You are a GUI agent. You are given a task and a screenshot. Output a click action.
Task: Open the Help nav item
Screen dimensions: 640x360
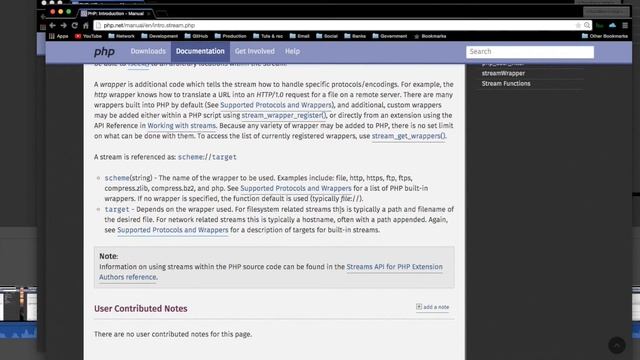[292, 51]
